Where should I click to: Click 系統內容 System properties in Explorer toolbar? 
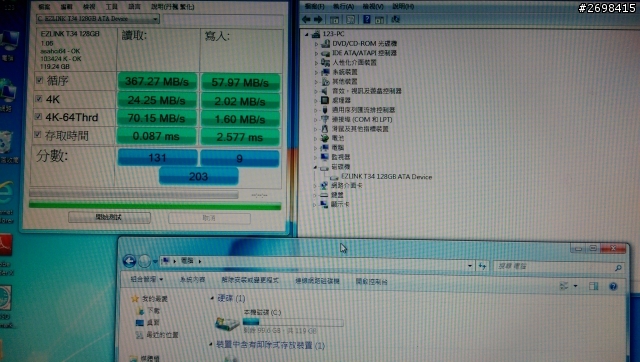tap(192, 280)
